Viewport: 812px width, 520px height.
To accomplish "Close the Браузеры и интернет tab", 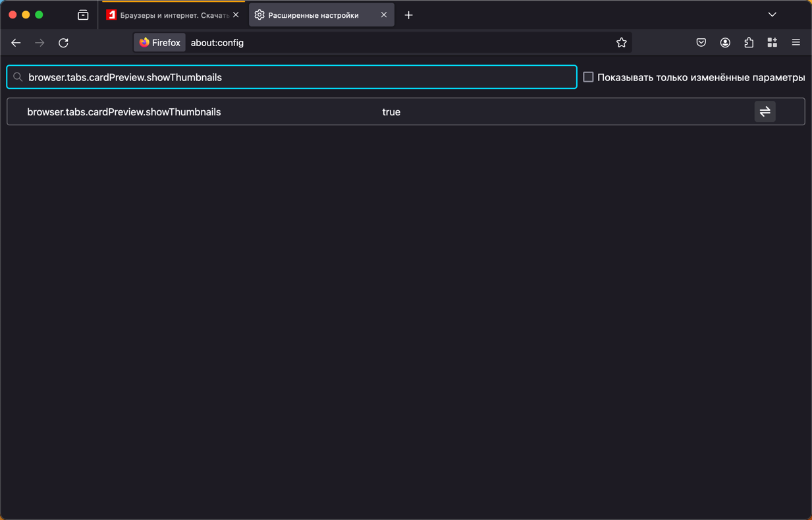I will (x=236, y=15).
